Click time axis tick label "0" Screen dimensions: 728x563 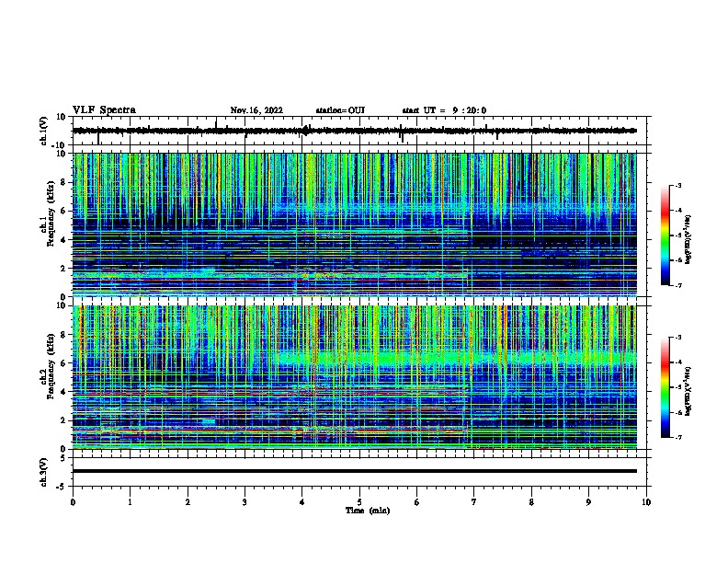point(73,502)
